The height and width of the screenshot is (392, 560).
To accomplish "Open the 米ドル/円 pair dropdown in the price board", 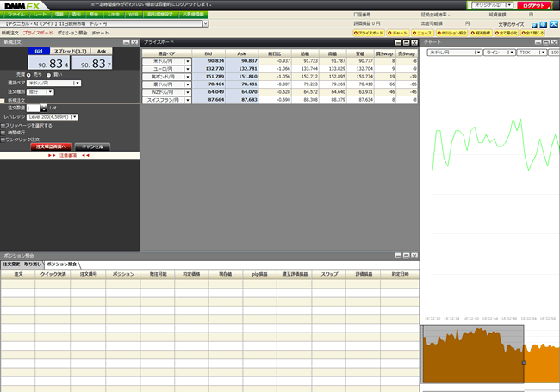I will (x=167, y=61).
